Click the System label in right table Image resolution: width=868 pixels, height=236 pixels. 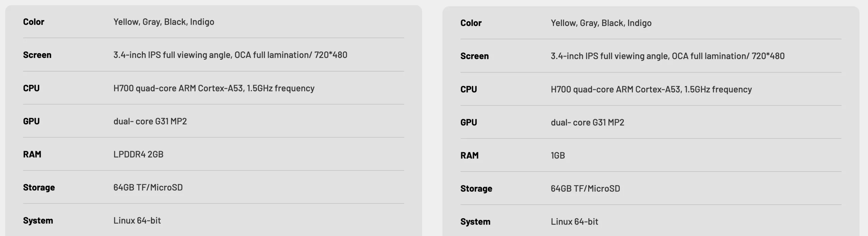point(475,221)
